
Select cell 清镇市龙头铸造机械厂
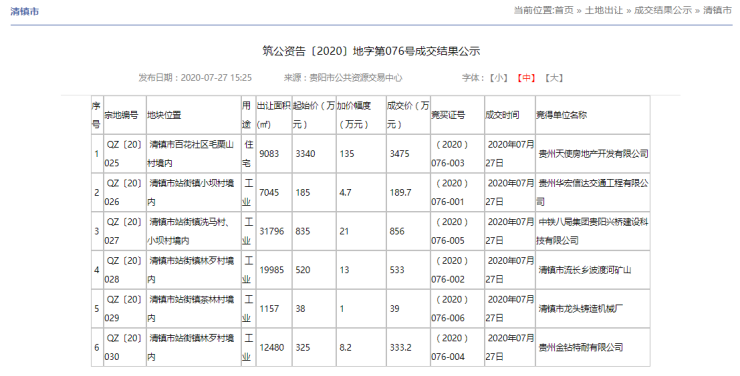(580, 309)
